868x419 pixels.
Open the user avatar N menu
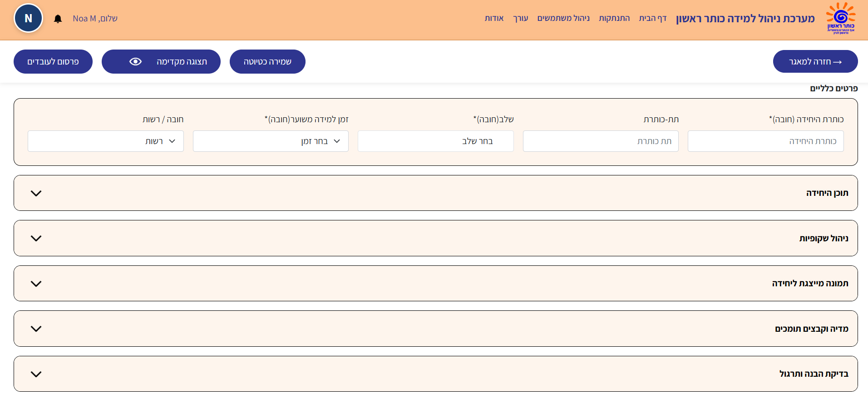(28, 18)
